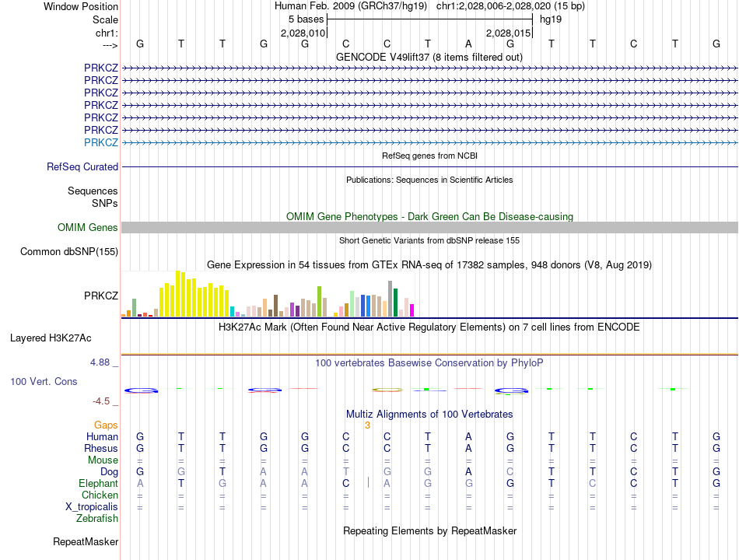
Task: Click the OMIM Genes track label
Action: (88, 228)
